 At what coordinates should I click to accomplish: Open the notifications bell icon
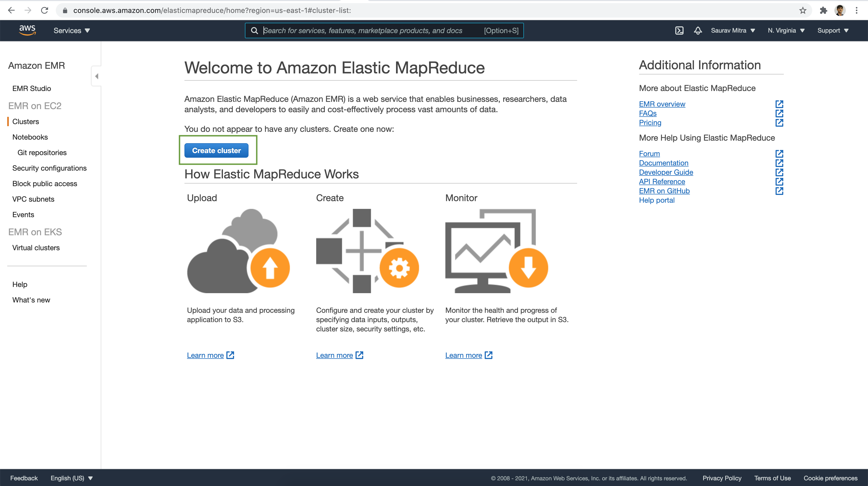pos(698,31)
